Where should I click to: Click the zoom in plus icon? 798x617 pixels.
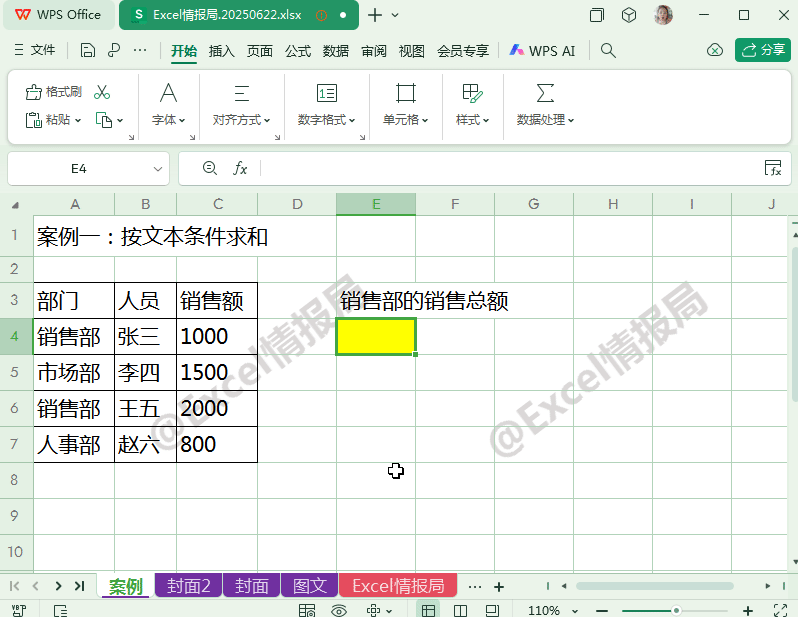(748, 610)
